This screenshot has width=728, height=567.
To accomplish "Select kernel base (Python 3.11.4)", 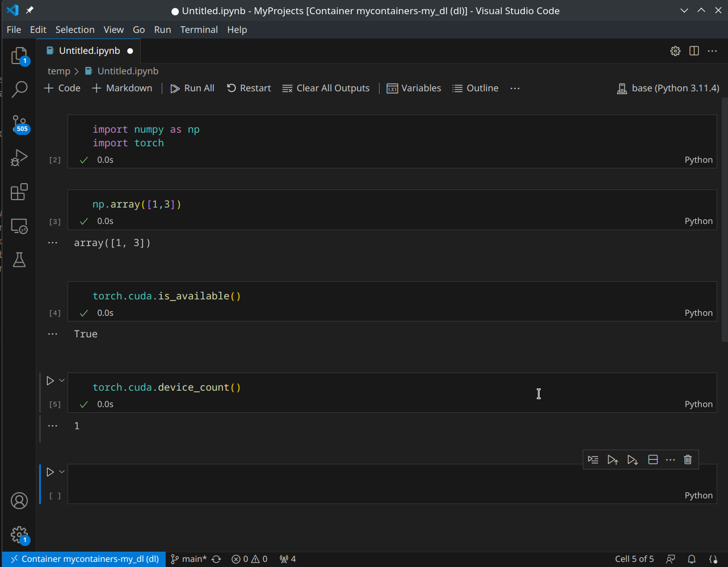I will [668, 88].
